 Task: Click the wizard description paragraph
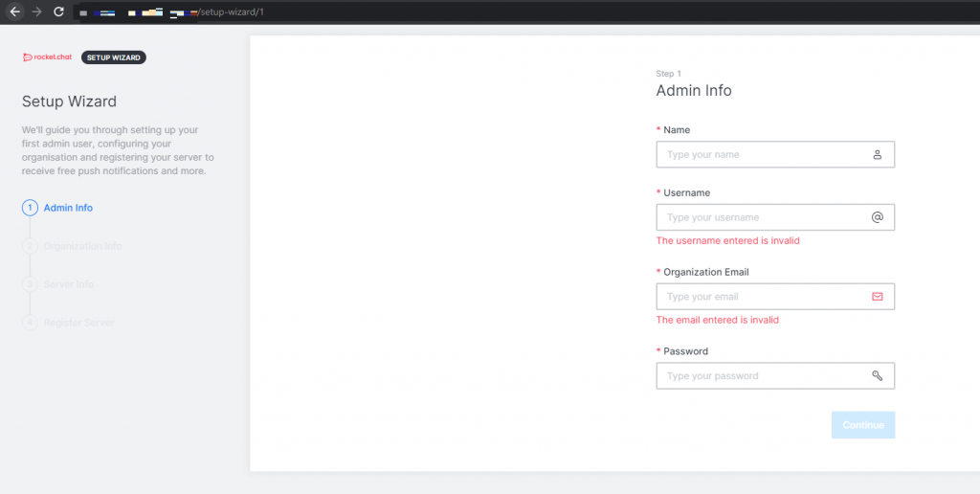pos(118,150)
